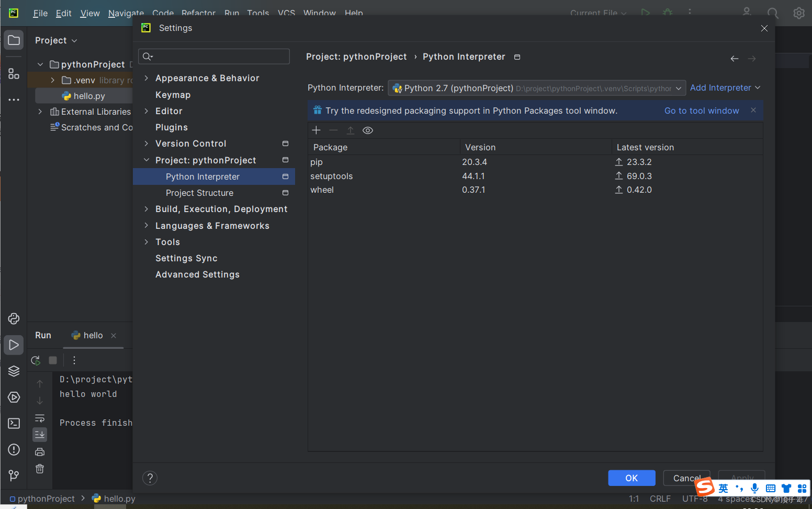Screen dimensions: 812x509
Task: Open Settings help question mark
Action: tap(150, 478)
